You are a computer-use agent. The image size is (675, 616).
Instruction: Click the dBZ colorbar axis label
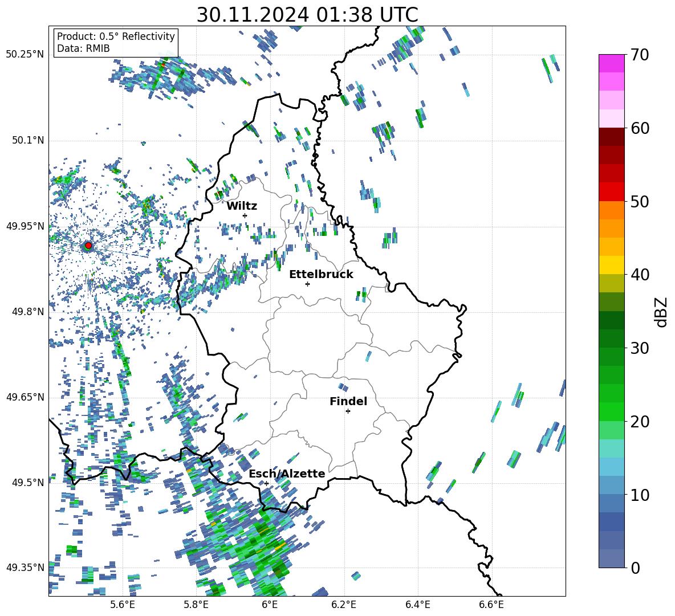(x=661, y=312)
